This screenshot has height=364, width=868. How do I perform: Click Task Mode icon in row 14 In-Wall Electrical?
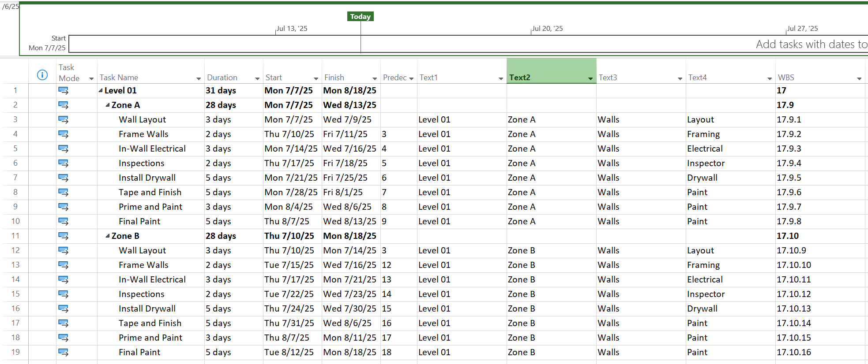[64, 279]
